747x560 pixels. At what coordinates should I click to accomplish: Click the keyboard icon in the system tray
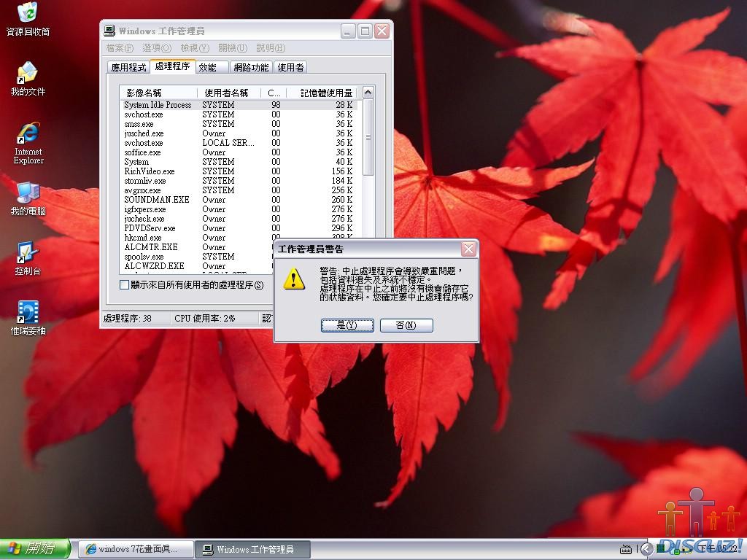pyautogui.click(x=626, y=549)
